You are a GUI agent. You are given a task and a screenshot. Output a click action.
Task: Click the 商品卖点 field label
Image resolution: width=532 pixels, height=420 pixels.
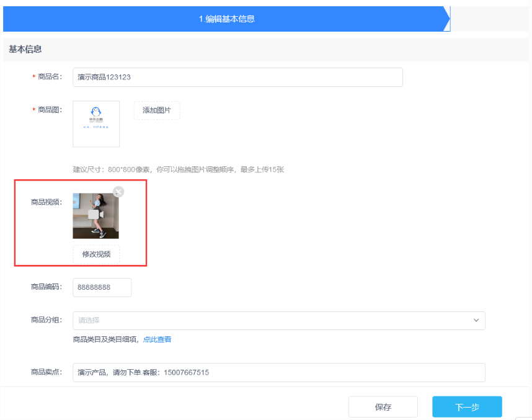47,372
